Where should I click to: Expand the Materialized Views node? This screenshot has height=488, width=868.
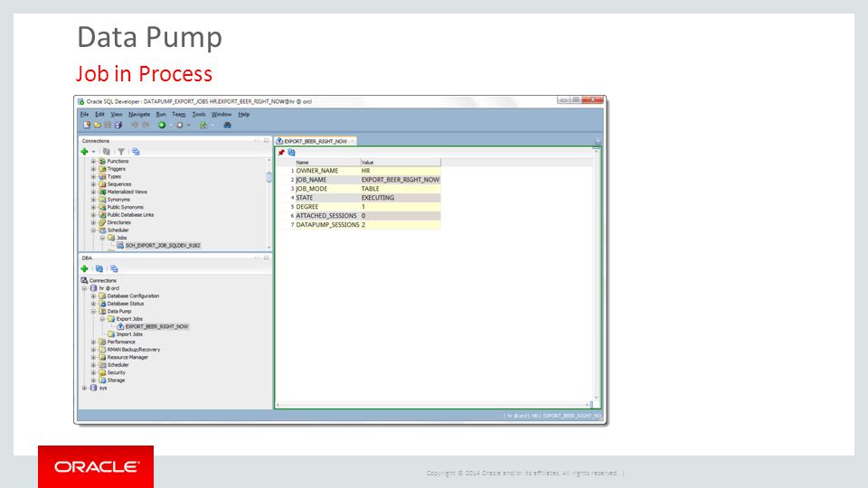[93, 192]
